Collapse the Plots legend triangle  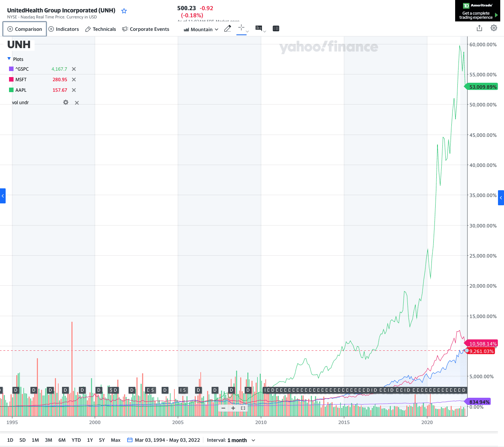point(9,59)
